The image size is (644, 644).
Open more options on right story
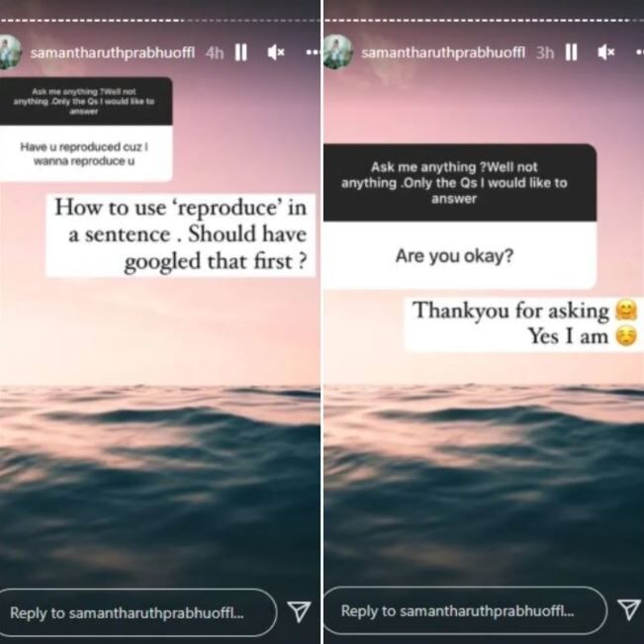639,52
